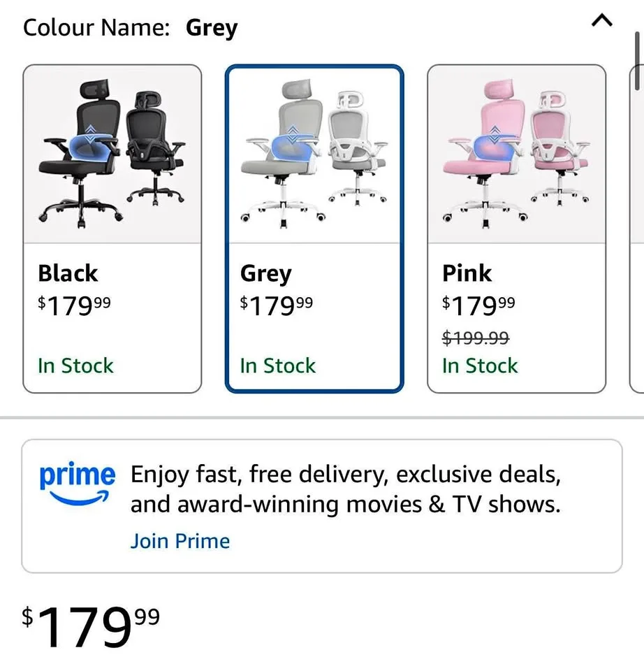Click In Stock under Black option
This screenshot has width=644, height=671.
pyautogui.click(x=75, y=366)
